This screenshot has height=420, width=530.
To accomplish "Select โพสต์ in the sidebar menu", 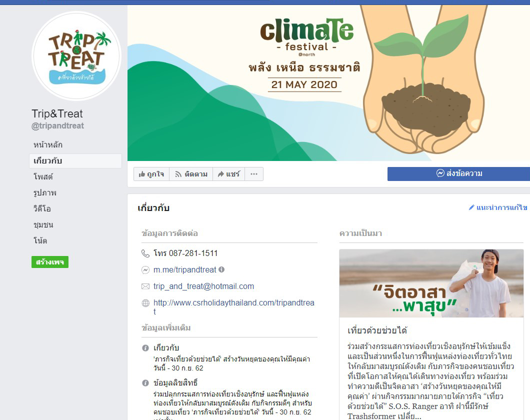I will [43, 176].
